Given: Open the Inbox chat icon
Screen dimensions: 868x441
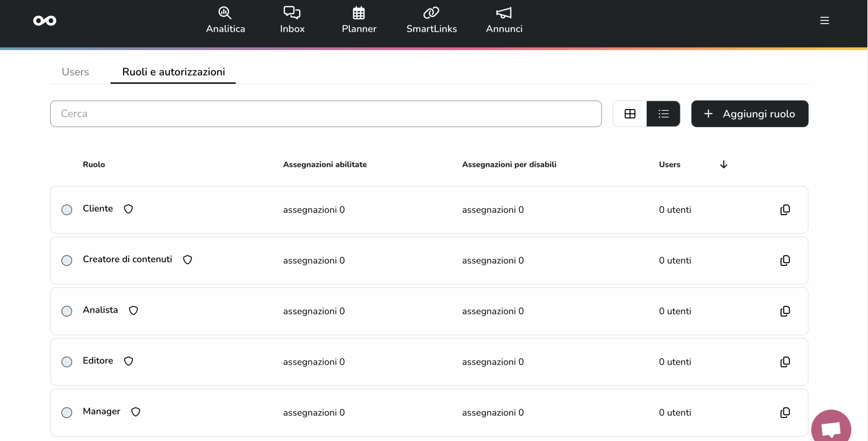Looking at the screenshot, I should pyautogui.click(x=292, y=13).
